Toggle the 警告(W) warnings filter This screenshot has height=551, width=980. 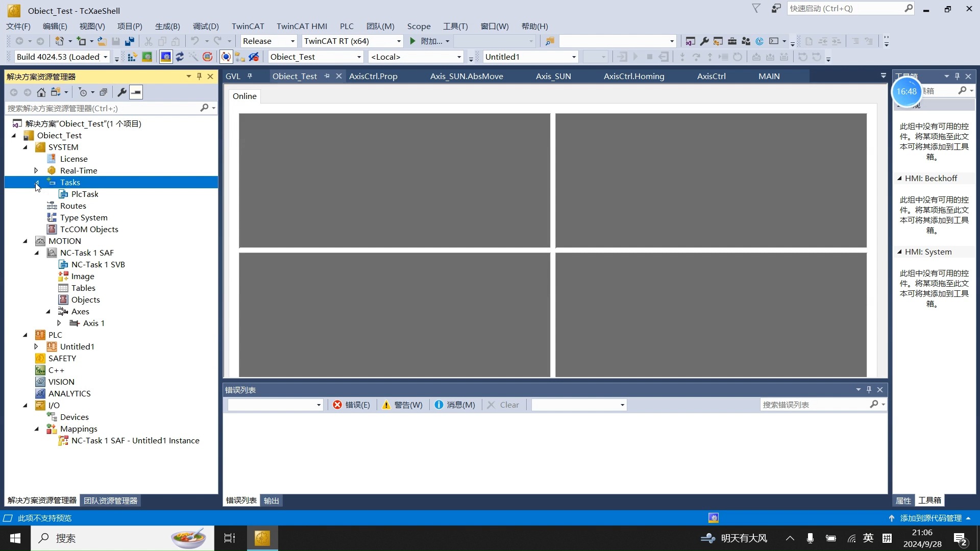pyautogui.click(x=403, y=405)
